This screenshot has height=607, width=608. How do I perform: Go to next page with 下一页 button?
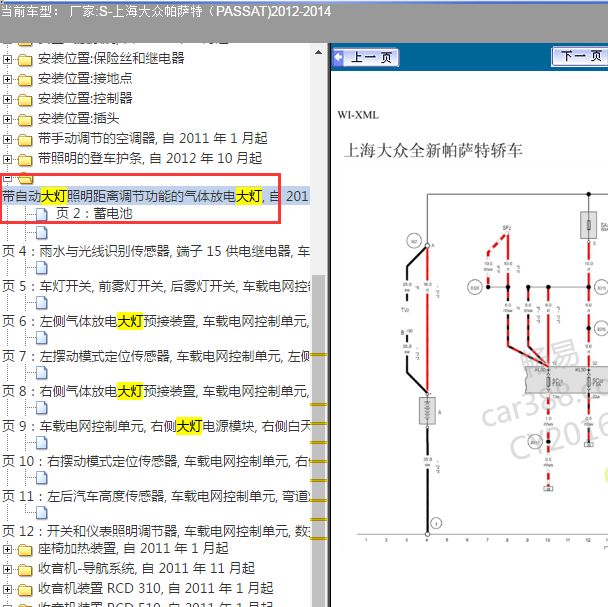pyautogui.click(x=580, y=57)
